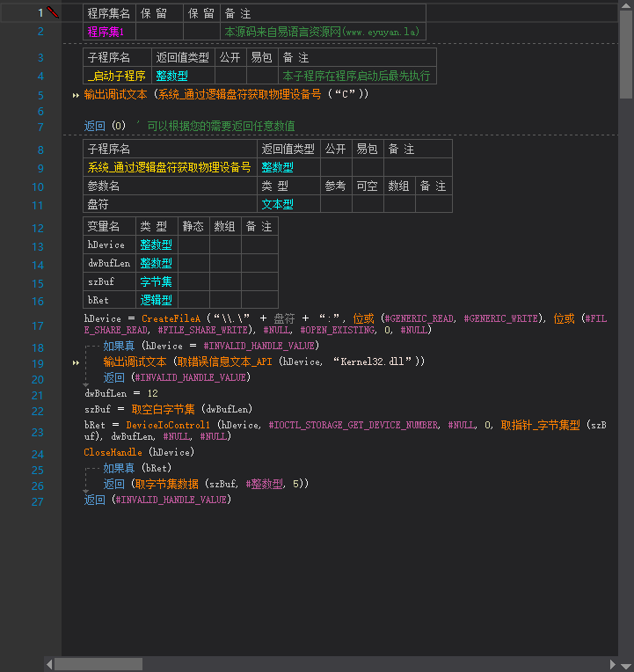Click 输出调试文本 on line 5
This screenshot has width=634, height=672.
tap(116, 94)
